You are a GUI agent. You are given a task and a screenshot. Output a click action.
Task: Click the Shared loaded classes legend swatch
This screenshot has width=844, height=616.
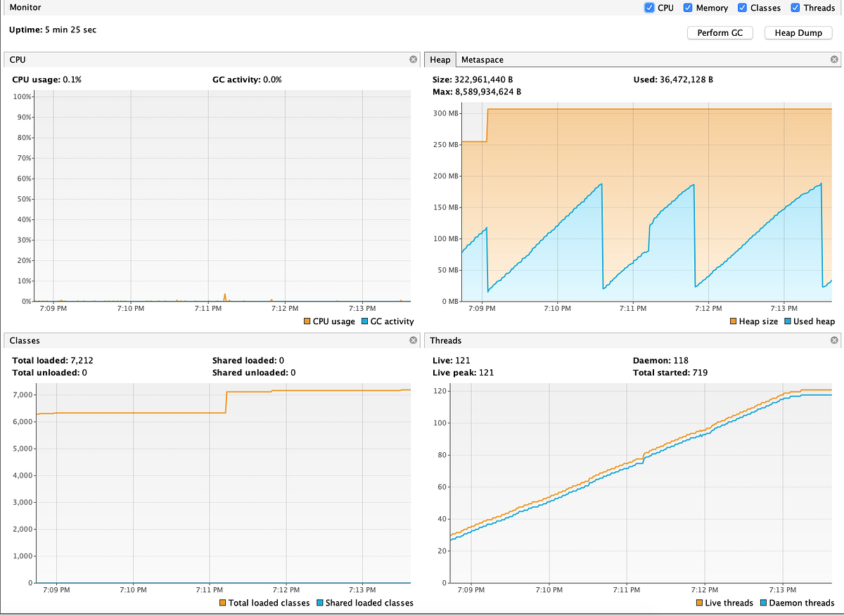pos(319,603)
